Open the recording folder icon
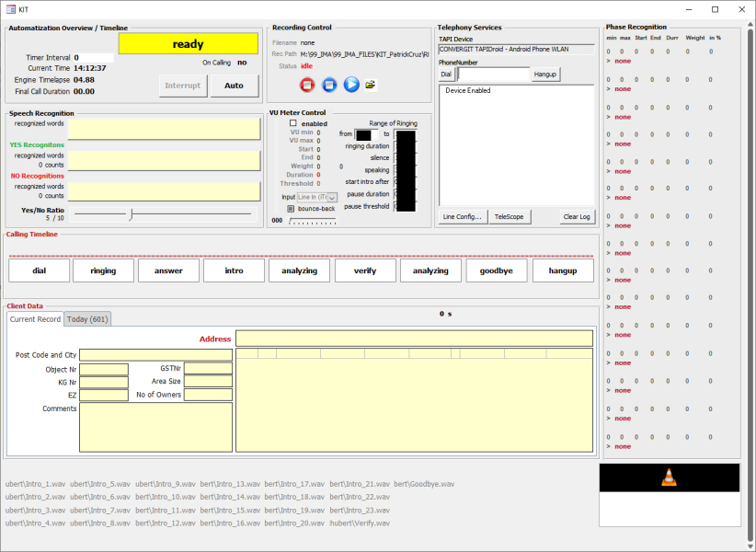 pyautogui.click(x=372, y=85)
